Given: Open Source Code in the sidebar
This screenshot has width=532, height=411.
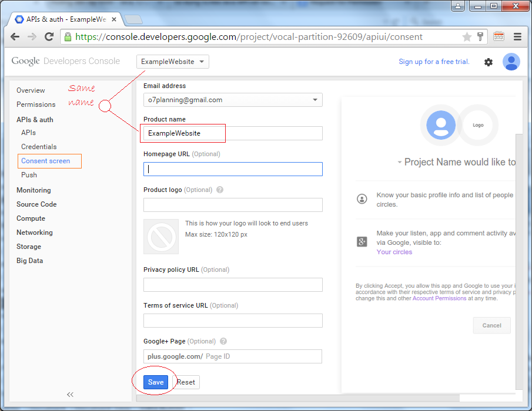Looking at the screenshot, I should pos(36,204).
